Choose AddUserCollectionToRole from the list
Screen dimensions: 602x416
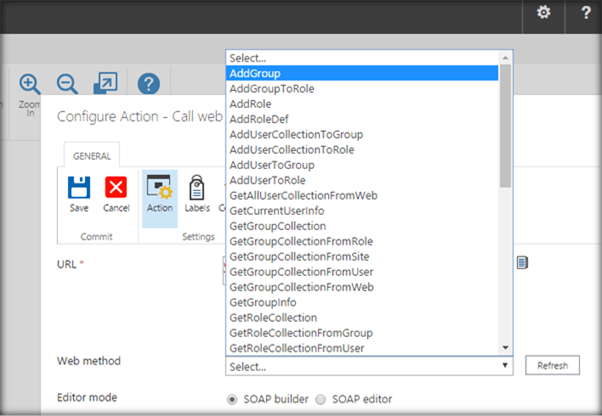tap(362, 150)
